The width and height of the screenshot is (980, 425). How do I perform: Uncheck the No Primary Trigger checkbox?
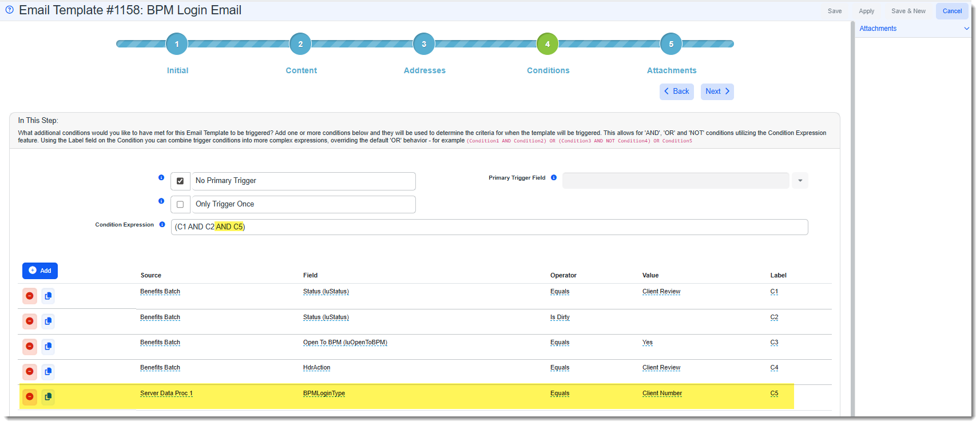(x=180, y=181)
